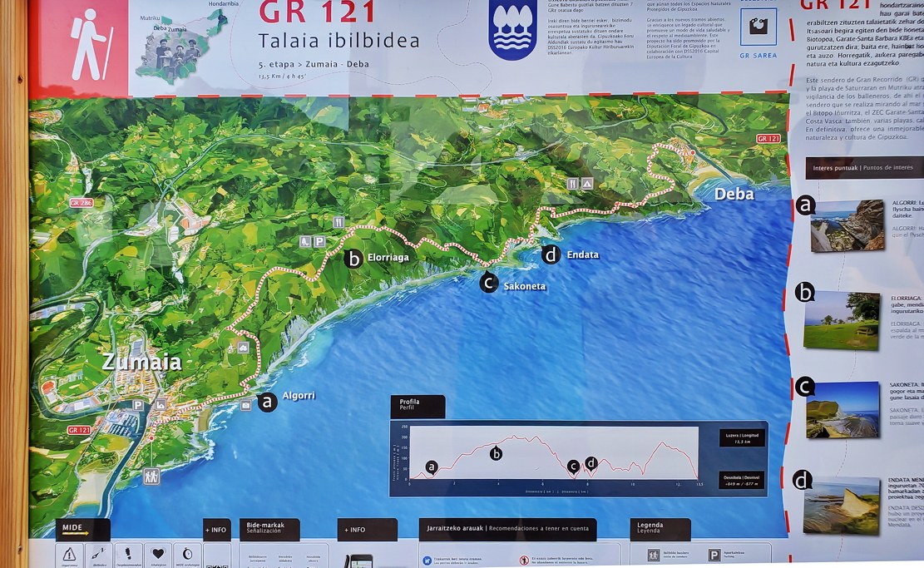Open the Sakoneta photo thumbnail in the sidebar
The height and width of the screenshot is (568, 924).
[x=842, y=410]
